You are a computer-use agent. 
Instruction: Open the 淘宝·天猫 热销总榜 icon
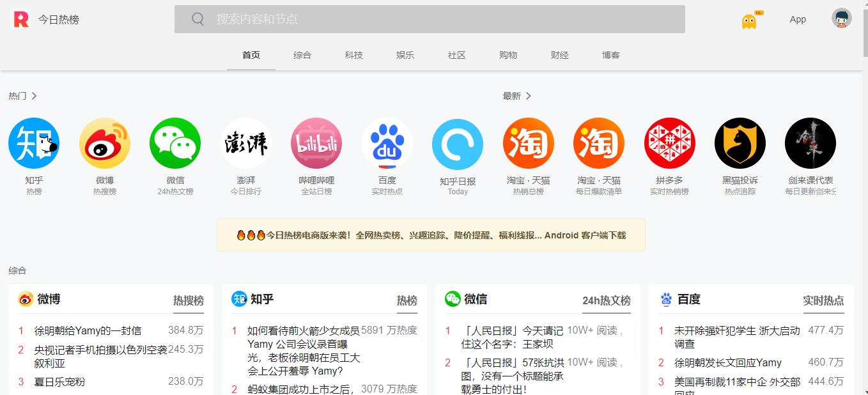pyautogui.click(x=529, y=143)
